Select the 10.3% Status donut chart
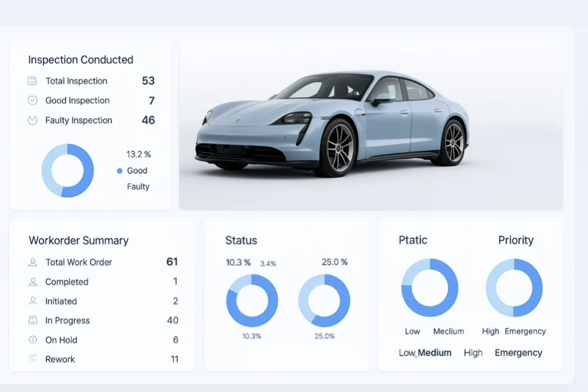 click(x=252, y=300)
